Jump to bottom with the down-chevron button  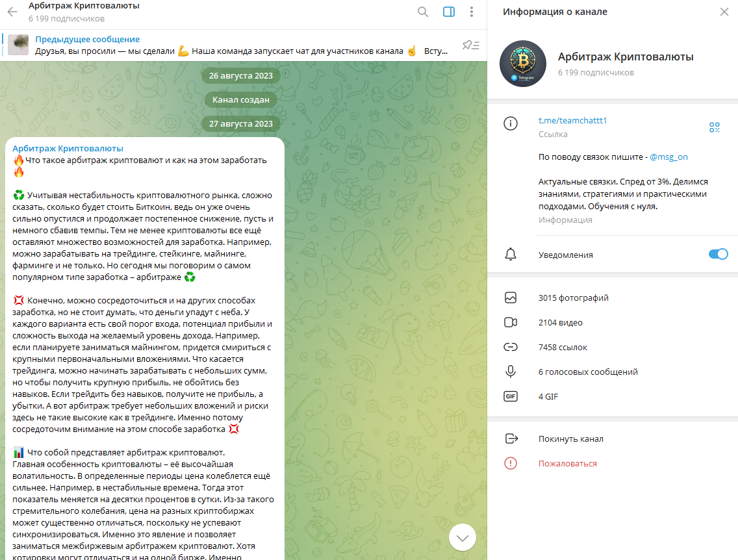click(x=462, y=537)
